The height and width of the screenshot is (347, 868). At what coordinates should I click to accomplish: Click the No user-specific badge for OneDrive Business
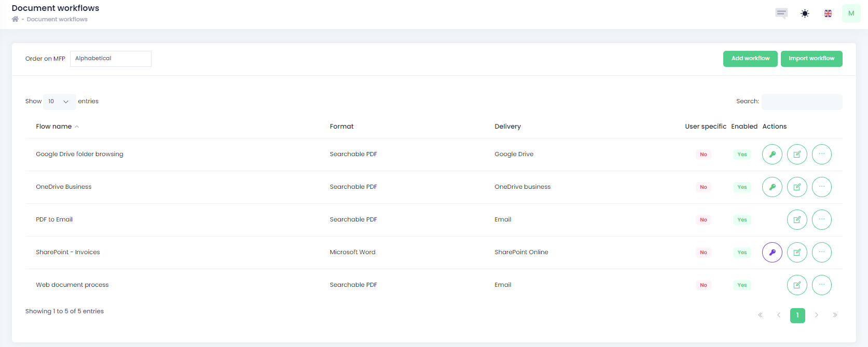pyautogui.click(x=704, y=187)
